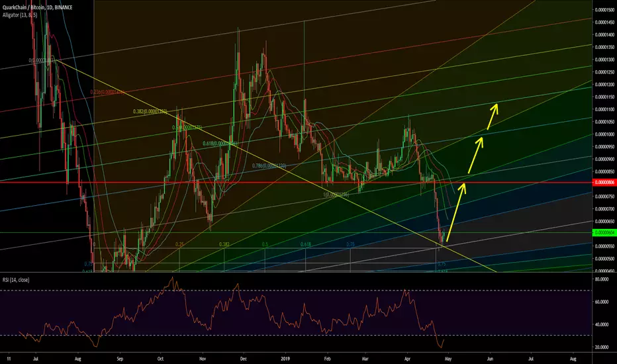Click the 0.5 Fibonacci time zone label
The image size is (617, 364).
(x=265, y=244)
